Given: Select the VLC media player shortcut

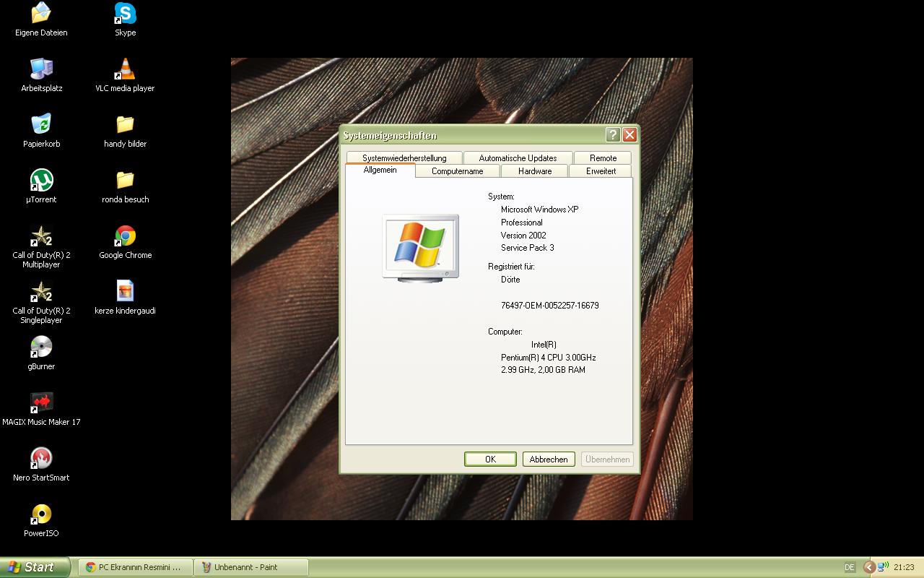Looking at the screenshot, I should [x=125, y=75].
